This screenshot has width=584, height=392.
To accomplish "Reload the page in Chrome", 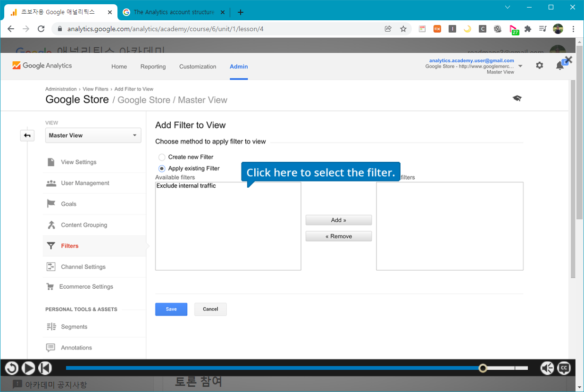I will [41, 29].
